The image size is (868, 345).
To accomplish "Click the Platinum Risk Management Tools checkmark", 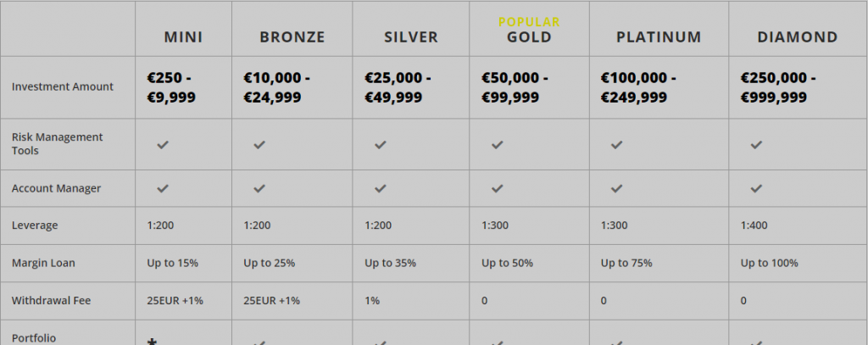I will click(617, 145).
